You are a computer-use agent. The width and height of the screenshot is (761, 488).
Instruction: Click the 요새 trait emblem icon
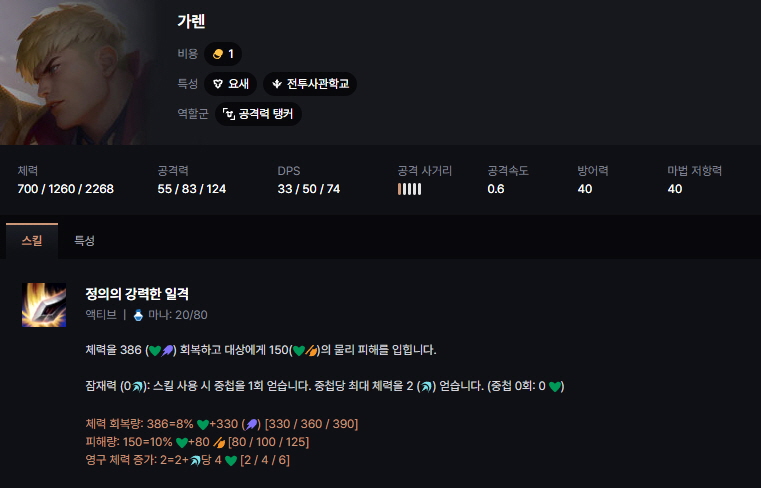pos(217,84)
